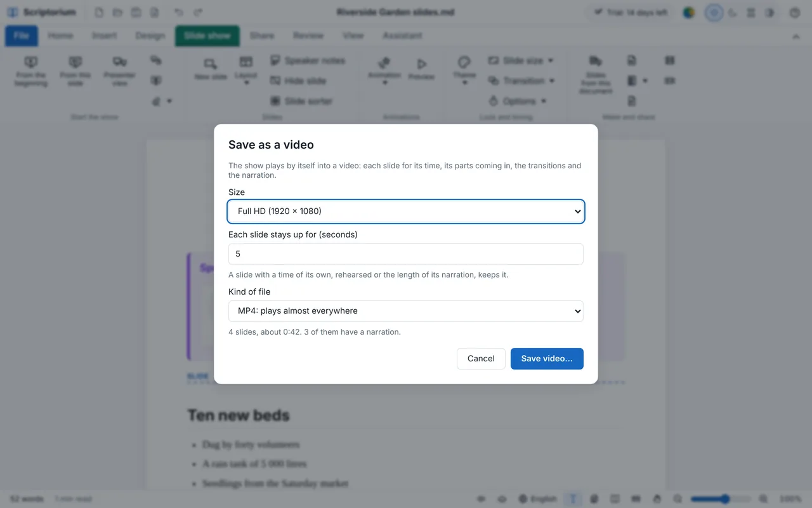Start slide show From the beginning
Screen dimensions: 812x508
pyautogui.click(x=31, y=70)
